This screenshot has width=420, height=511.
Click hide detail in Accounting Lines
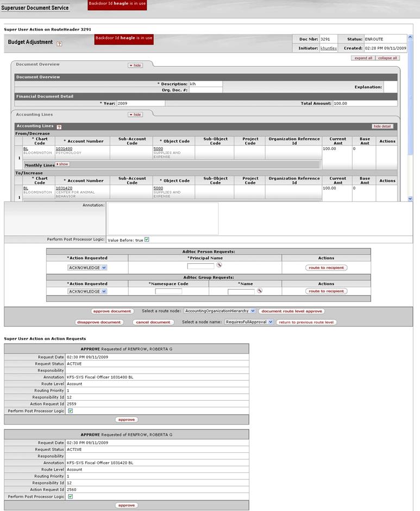[x=382, y=127]
